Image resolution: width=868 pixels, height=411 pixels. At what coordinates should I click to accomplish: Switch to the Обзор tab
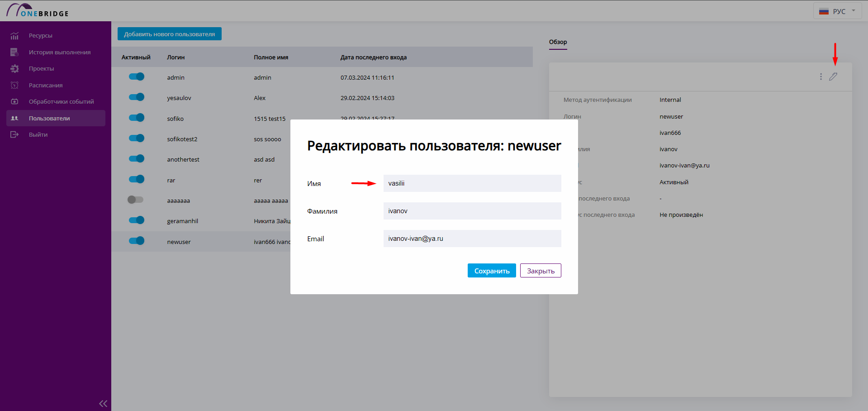pyautogui.click(x=558, y=42)
